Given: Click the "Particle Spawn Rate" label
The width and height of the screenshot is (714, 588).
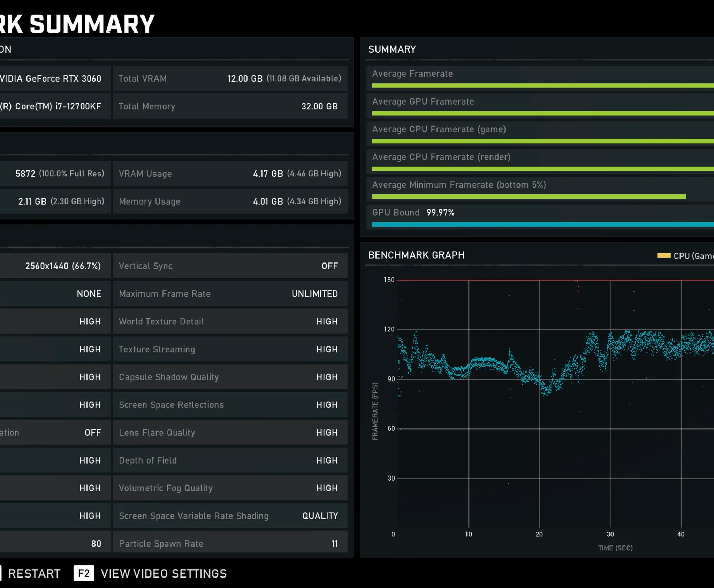Looking at the screenshot, I should (161, 544).
